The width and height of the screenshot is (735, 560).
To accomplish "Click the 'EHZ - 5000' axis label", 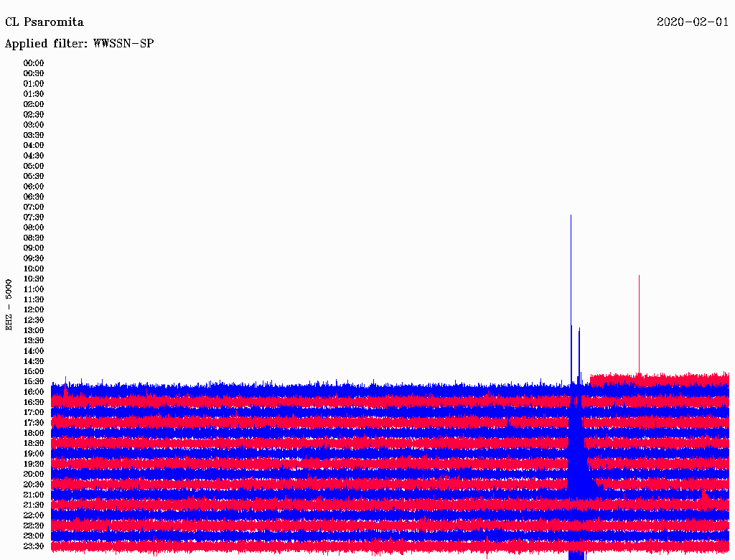I will [9, 305].
